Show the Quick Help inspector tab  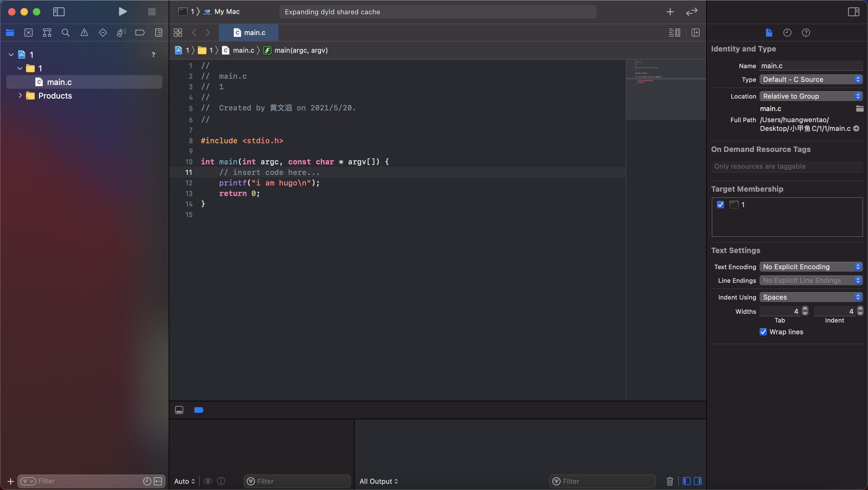point(806,33)
